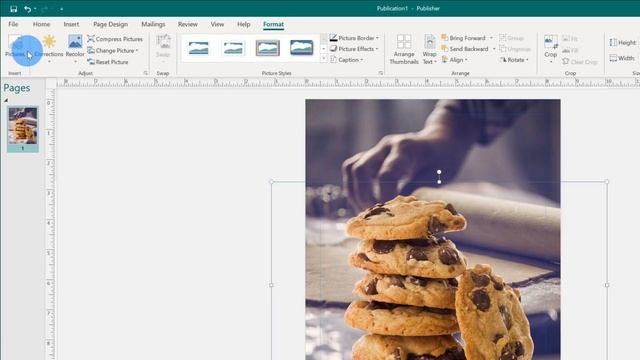Apply the second picture style thumbnail
Screen dimensions: 640x360
point(233,48)
